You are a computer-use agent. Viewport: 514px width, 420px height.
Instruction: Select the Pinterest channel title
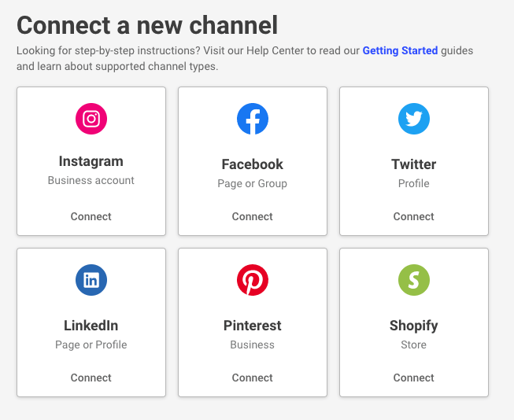[x=253, y=326]
